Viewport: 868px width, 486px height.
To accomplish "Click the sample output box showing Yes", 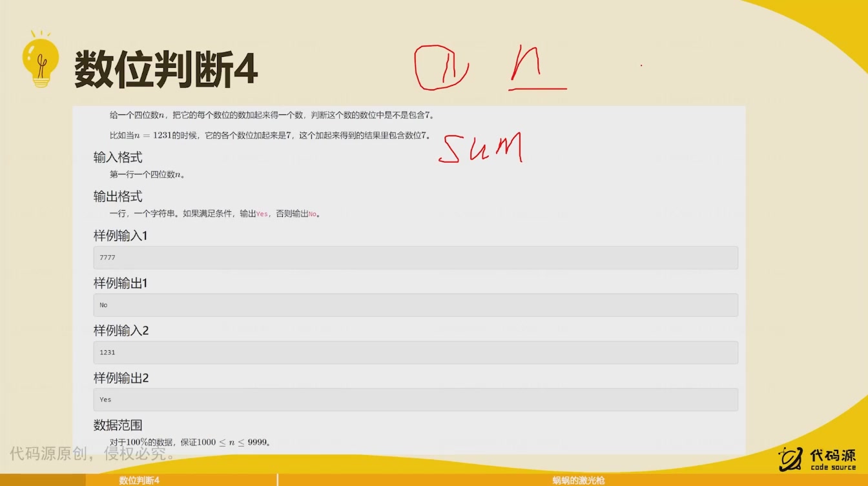I will (415, 399).
